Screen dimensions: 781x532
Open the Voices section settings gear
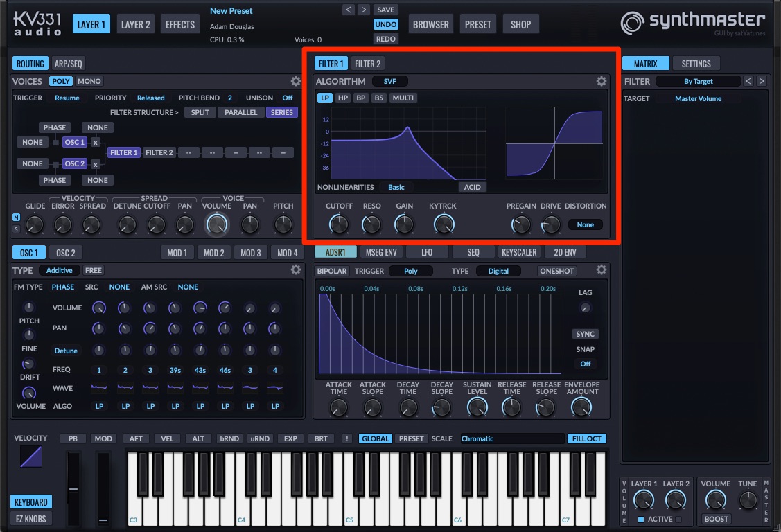pos(296,81)
